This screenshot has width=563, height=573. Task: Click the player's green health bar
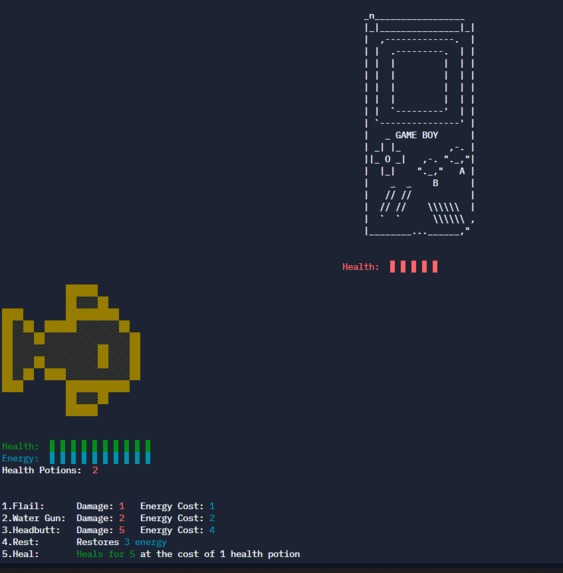[x=100, y=446]
